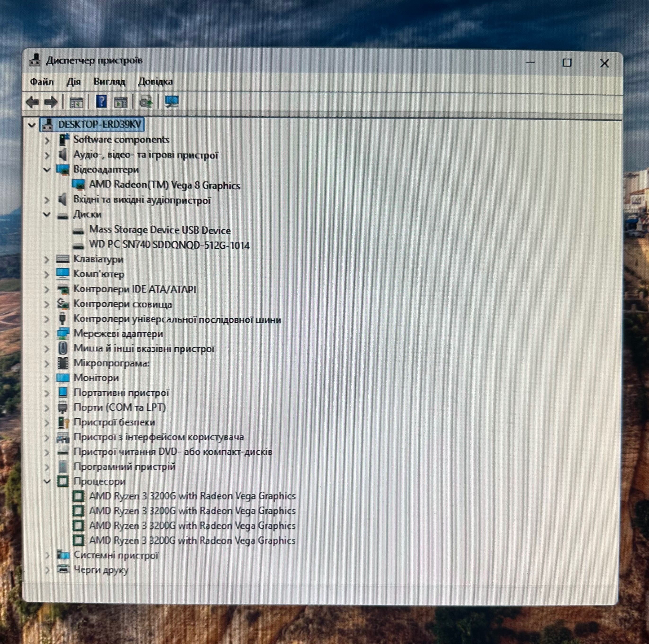Collapse the DESKTOP-ERD39KV root node
Screen dimensions: 649x644
(x=32, y=125)
